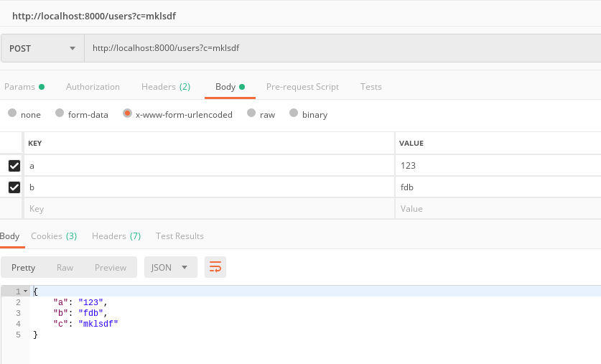
Task: Open the request Headers (2) tab
Action: tap(166, 87)
